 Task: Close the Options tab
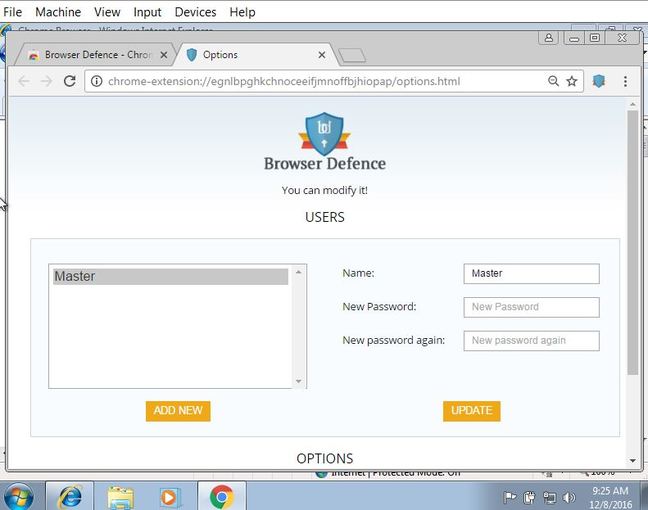pos(322,55)
